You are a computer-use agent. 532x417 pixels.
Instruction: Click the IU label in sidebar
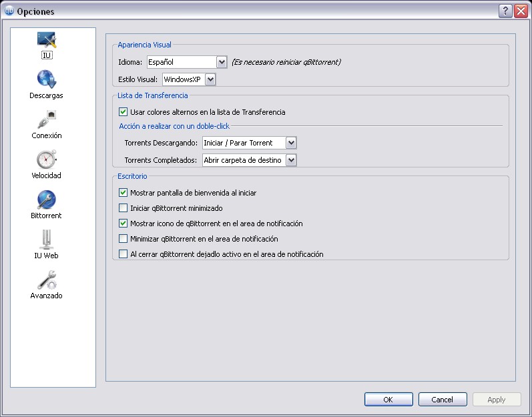47,55
